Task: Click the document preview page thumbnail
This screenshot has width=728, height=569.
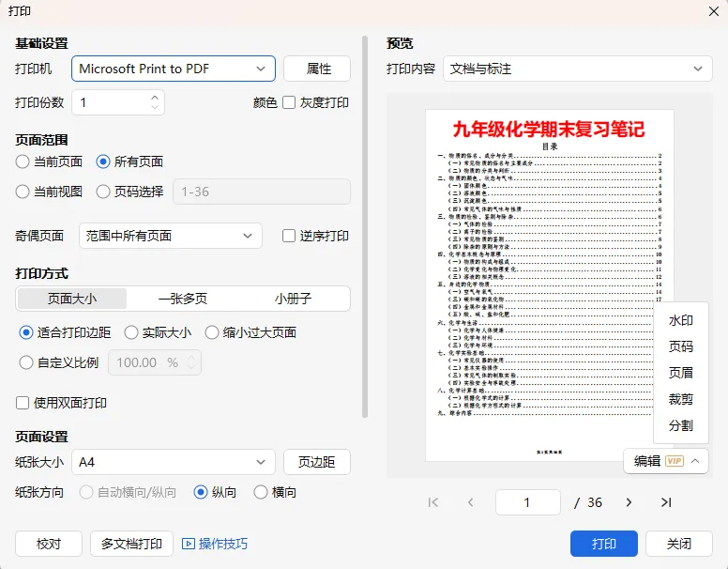Action: pyautogui.click(x=549, y=285)
